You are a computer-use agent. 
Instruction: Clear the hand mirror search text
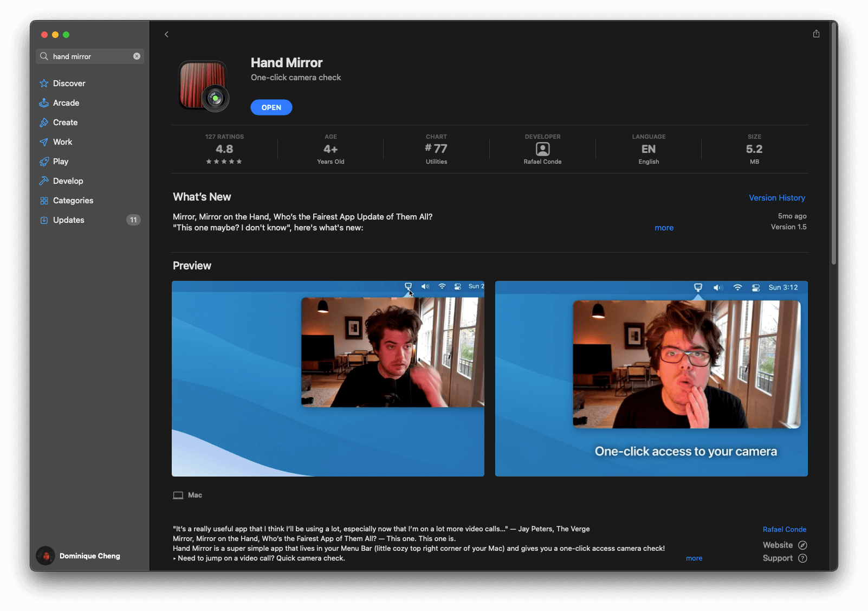(137, 56)
